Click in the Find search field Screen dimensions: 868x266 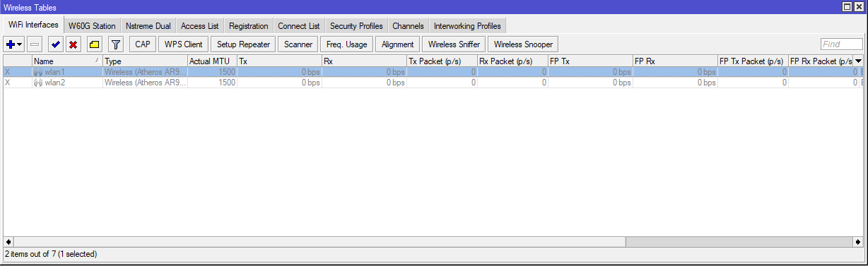841,44
